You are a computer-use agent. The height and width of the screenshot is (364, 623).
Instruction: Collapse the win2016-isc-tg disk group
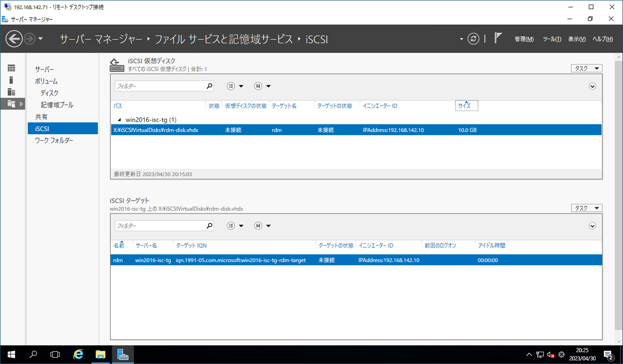[x=119, y=119]
